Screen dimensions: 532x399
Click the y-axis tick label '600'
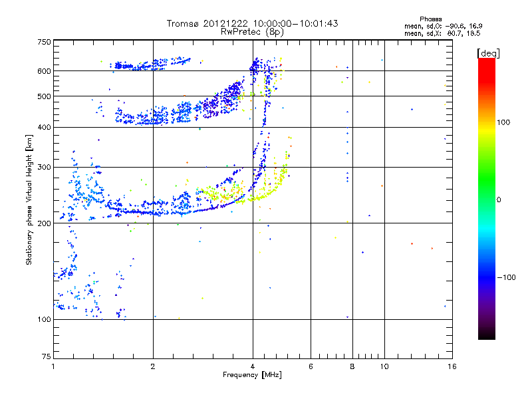[44, 71]
